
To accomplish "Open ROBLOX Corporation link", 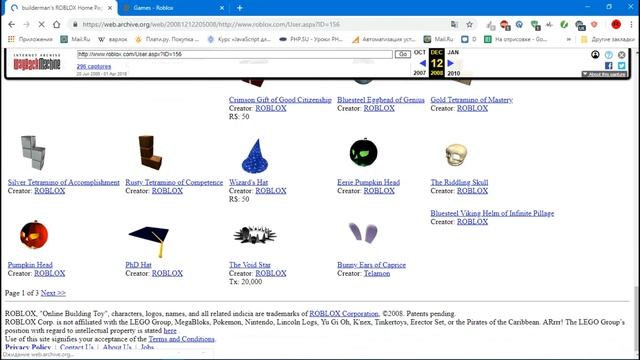I will [x=344, y=313].
